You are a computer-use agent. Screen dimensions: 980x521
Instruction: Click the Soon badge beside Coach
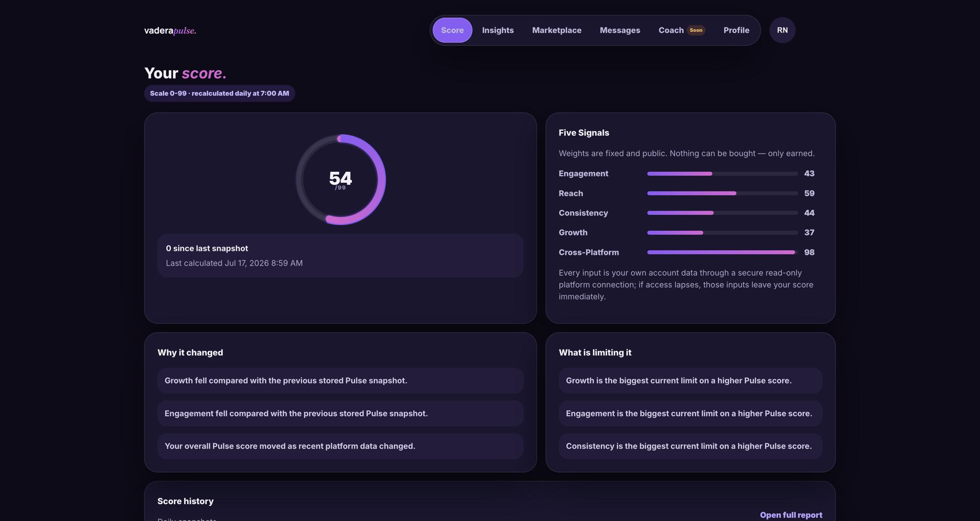click(696, 30)
